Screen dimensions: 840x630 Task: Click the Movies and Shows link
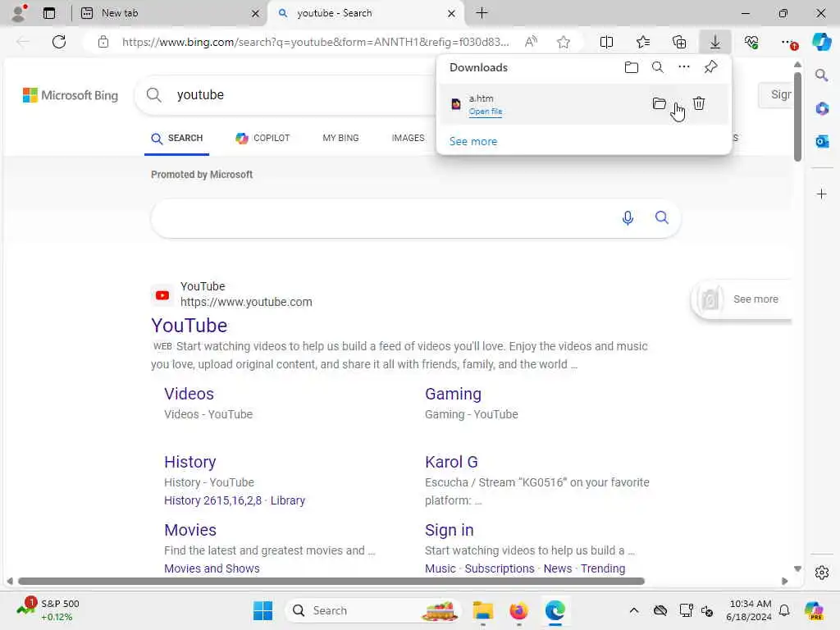click(x=212, y=568)
